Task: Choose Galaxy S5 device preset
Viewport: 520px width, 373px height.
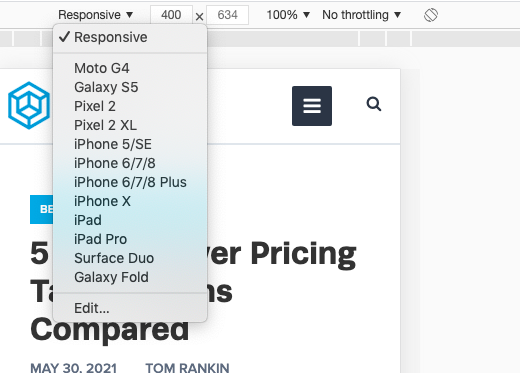Action: tap(130, 87)
